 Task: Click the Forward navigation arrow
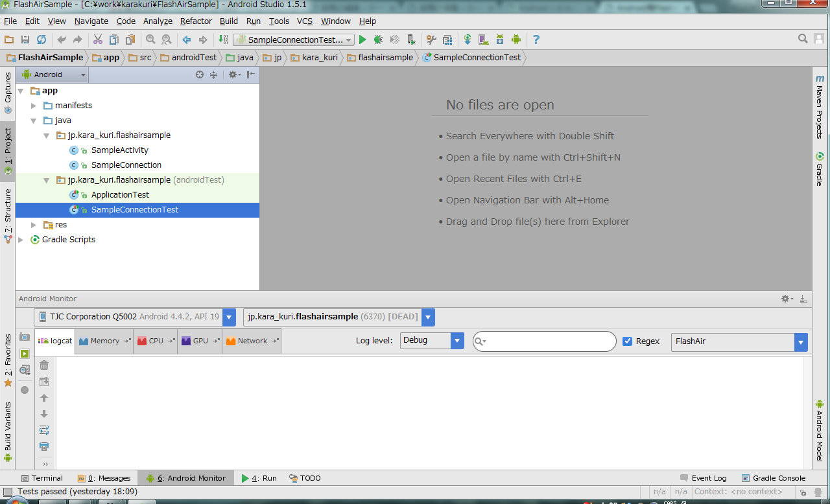tap(203, 40)
